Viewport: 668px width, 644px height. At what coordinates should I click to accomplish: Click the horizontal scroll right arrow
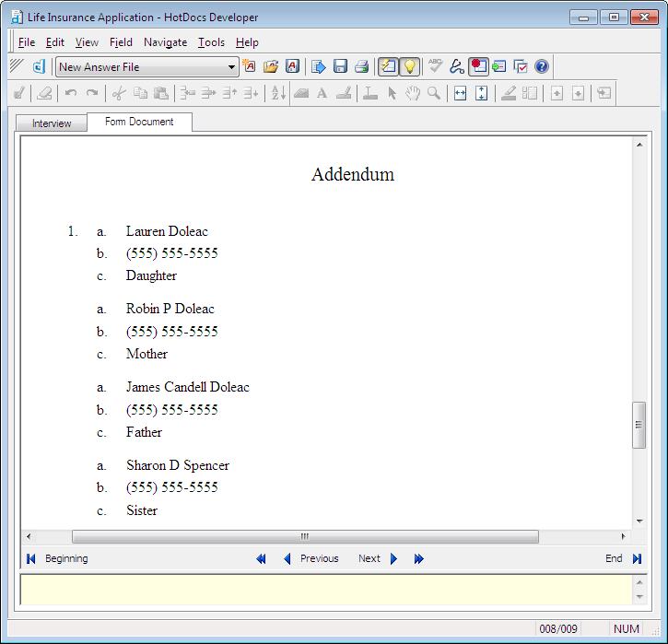coord(623,536)
